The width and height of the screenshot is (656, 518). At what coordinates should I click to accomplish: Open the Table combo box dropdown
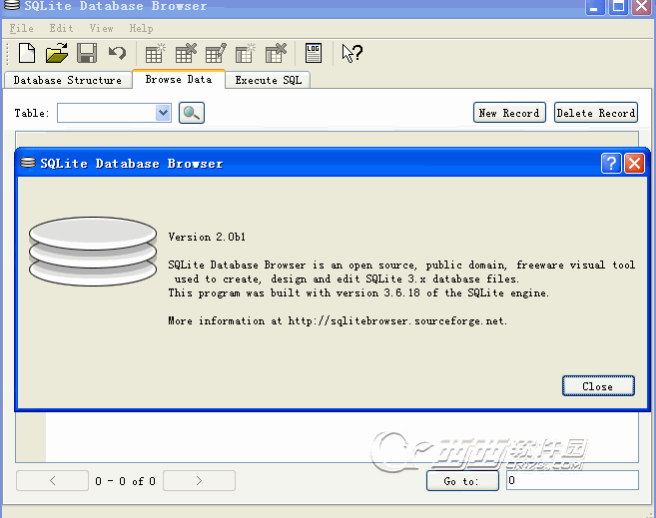click(x=163, y=113)
